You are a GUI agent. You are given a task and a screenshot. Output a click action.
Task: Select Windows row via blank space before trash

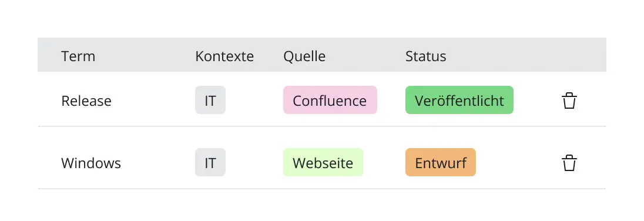coord(519,162)
